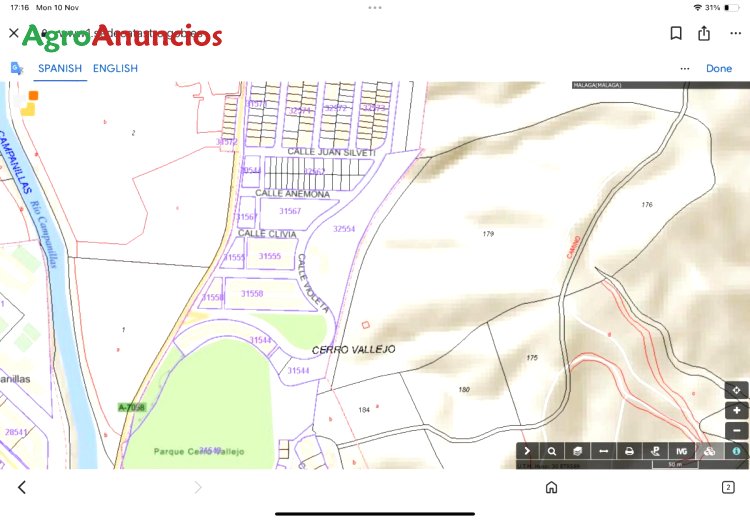Open the map layers stack tool

point(578,451)
